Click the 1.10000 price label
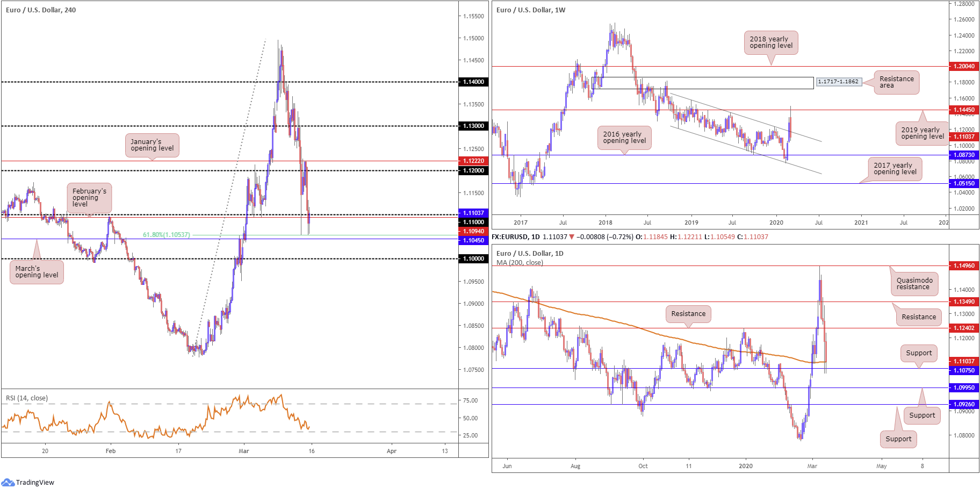Viewport: 980px width, 488px height. 473,259
